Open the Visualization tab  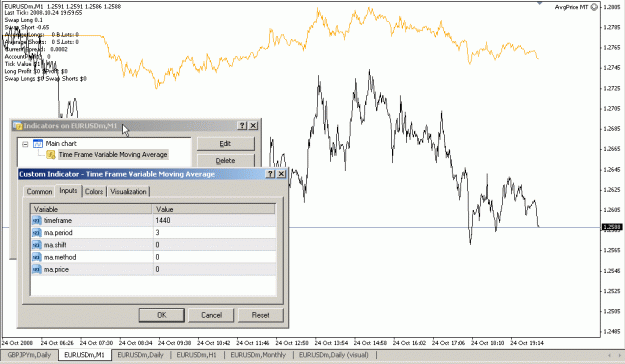tap(128, 192)
